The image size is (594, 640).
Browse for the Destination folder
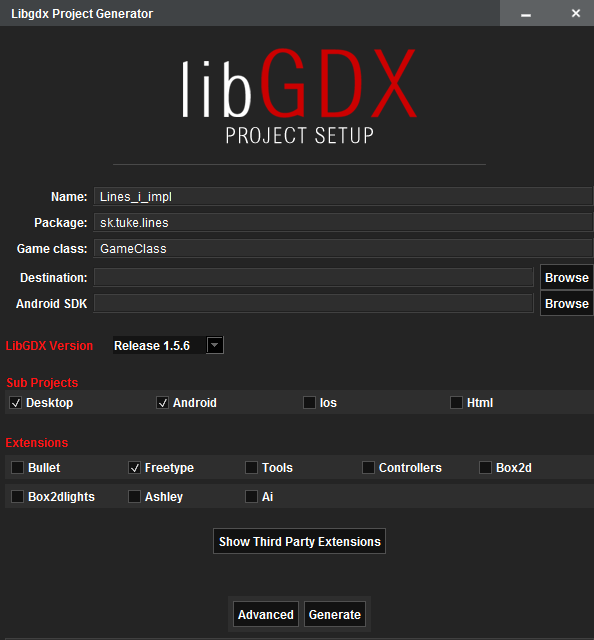click(567, 278)
